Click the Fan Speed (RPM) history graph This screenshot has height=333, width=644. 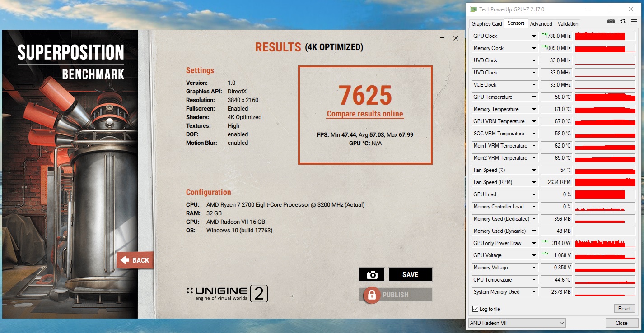pyautogui.click(x=606, y=182)
